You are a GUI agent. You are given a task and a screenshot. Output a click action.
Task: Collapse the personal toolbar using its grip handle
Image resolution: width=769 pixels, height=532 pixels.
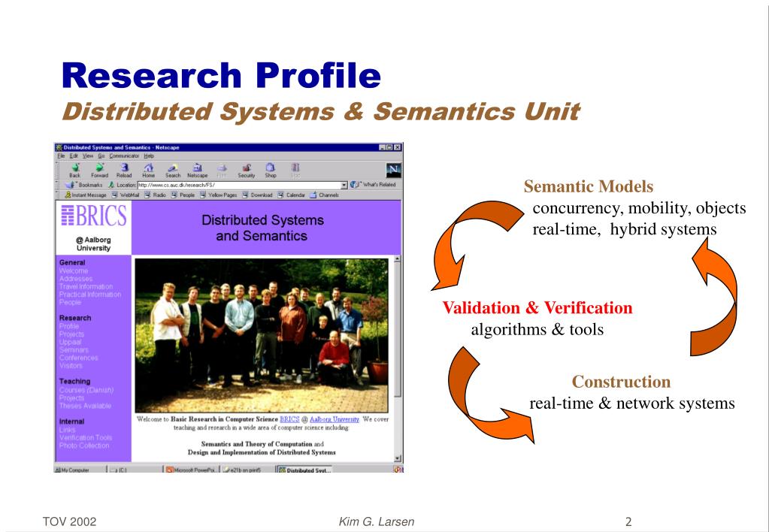(57, 195)
